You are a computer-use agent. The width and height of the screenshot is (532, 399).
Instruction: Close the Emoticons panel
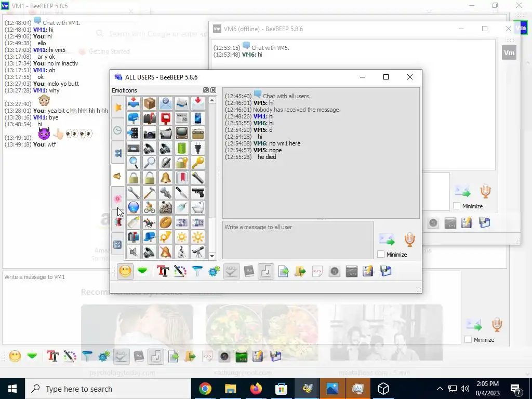coord(213,90)
